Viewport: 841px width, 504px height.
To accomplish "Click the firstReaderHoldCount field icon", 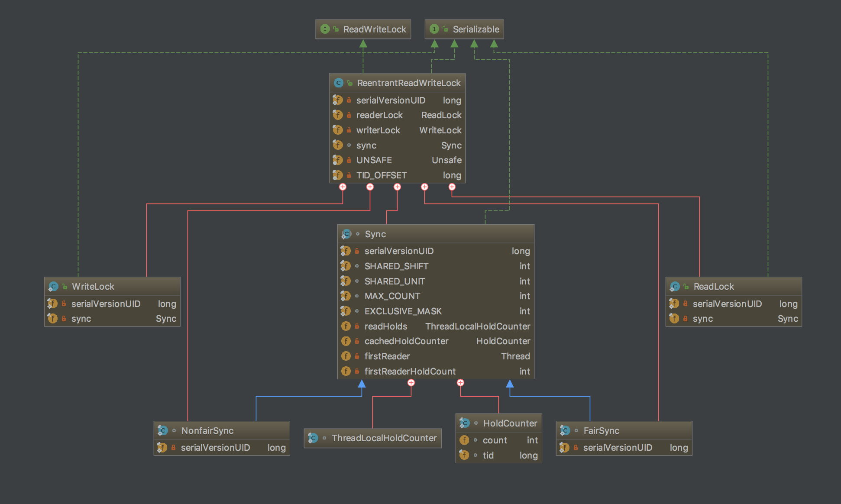I will click(346, 371).
